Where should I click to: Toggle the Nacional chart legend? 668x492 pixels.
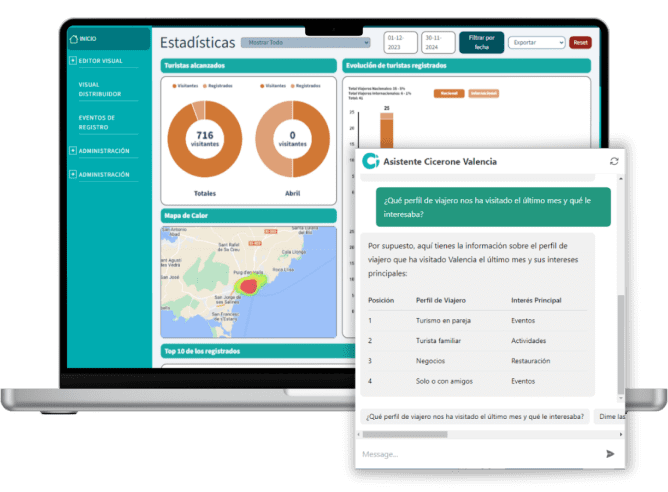[447, 93]
